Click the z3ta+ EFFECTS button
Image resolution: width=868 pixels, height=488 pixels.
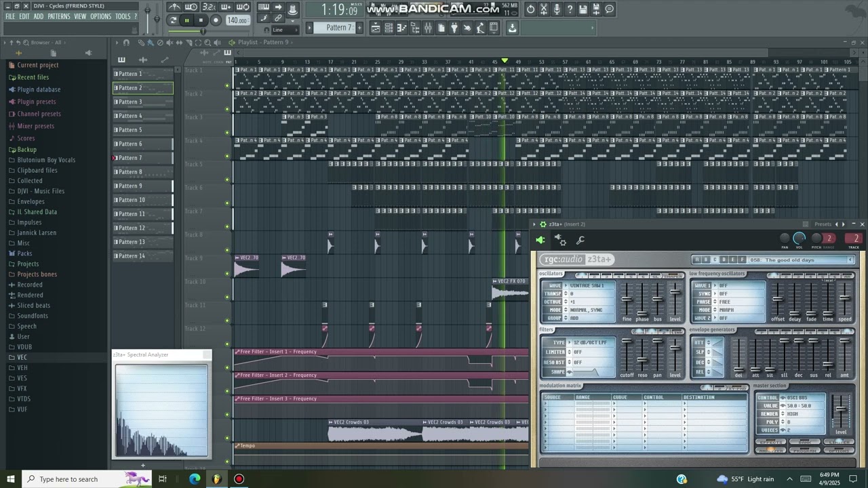point(770,442)
